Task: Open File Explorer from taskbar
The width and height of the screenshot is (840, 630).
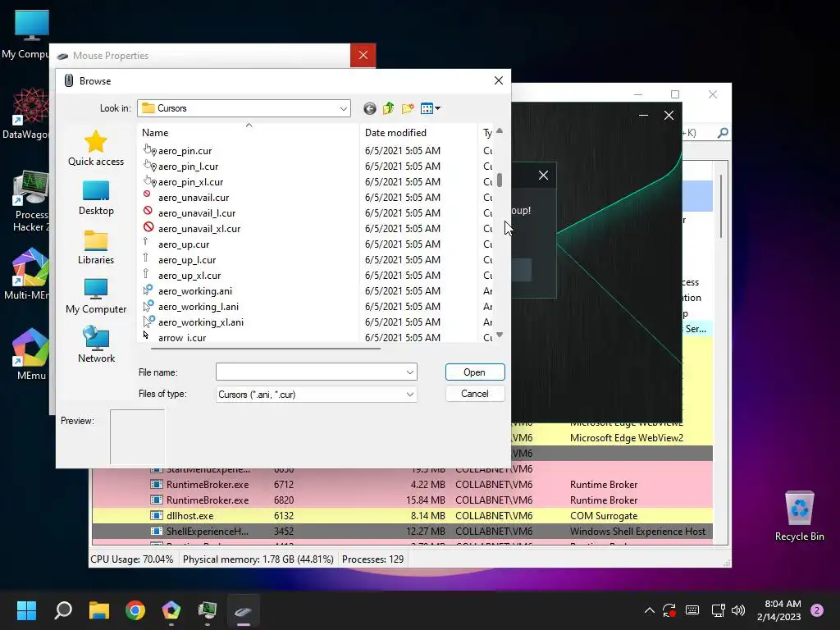Action: pos(99,610)
